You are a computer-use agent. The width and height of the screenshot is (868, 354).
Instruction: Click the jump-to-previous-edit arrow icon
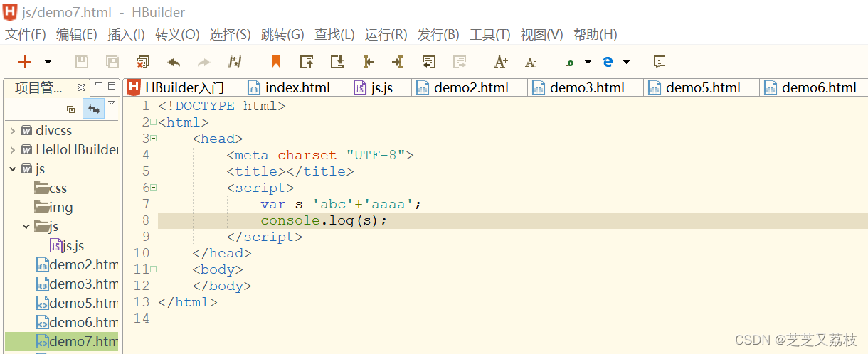tap(368, 62)
